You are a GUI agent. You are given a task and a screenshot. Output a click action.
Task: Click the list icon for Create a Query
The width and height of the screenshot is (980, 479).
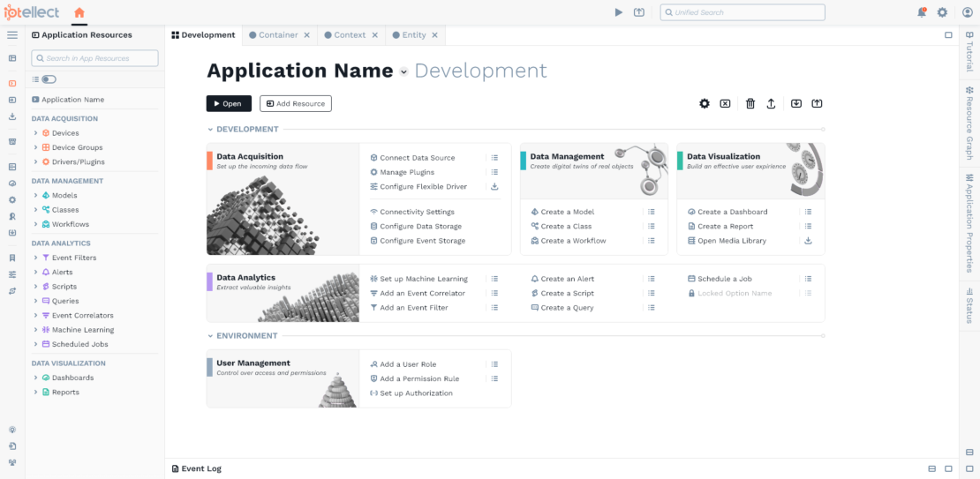click(652, 307)
